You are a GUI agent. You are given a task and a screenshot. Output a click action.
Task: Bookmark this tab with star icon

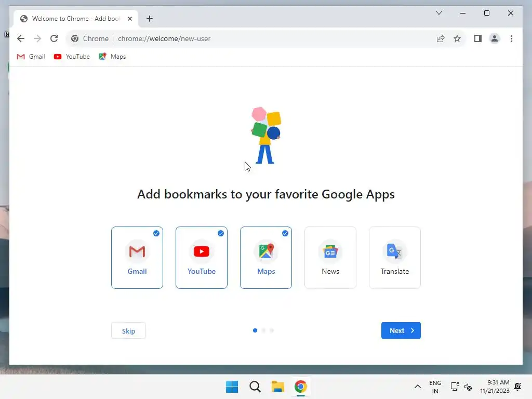point(457,38)
